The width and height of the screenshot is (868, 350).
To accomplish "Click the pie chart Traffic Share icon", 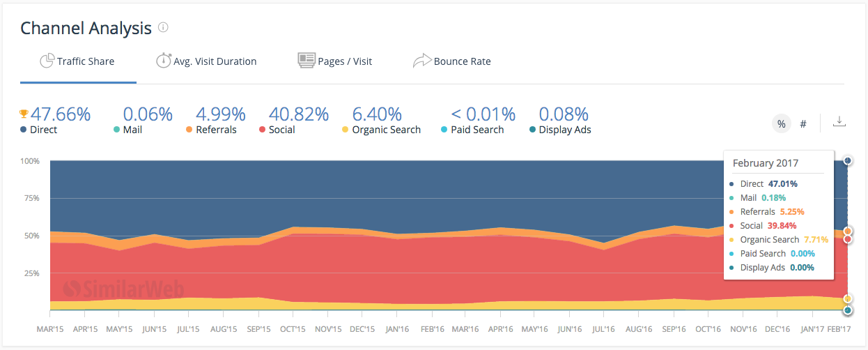I will 47,61.
